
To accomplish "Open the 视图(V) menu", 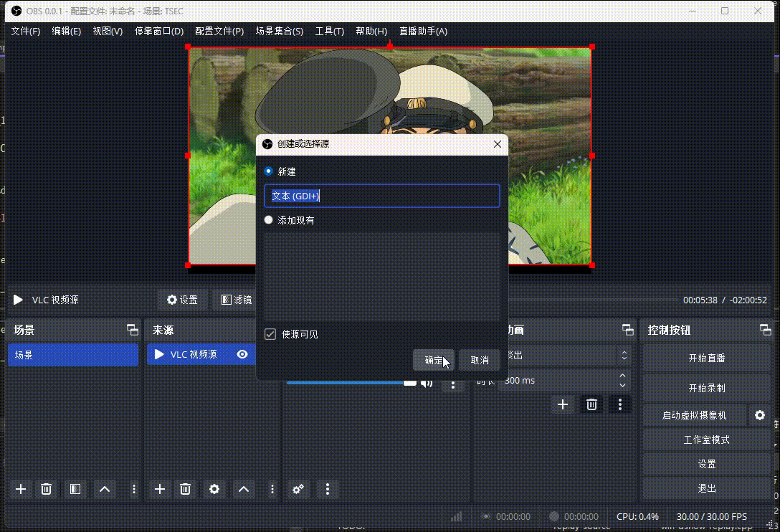I will [108, 31].
